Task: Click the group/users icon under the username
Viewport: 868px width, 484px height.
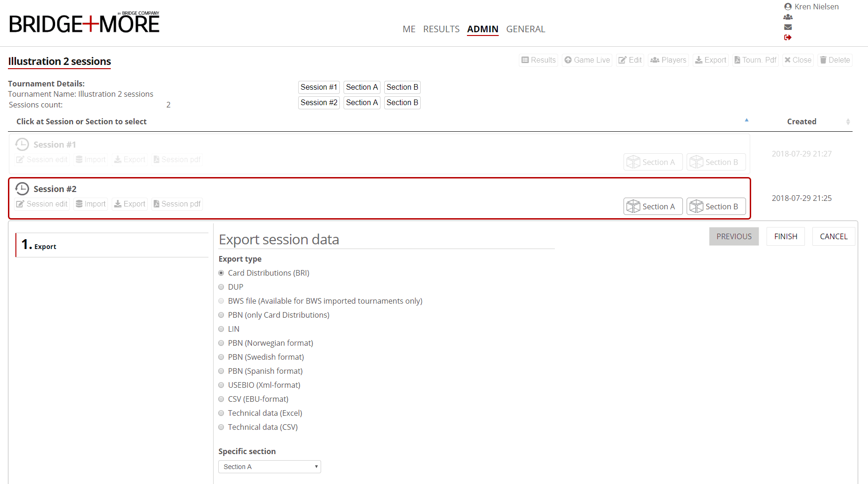Action: [x=788, y=17]
